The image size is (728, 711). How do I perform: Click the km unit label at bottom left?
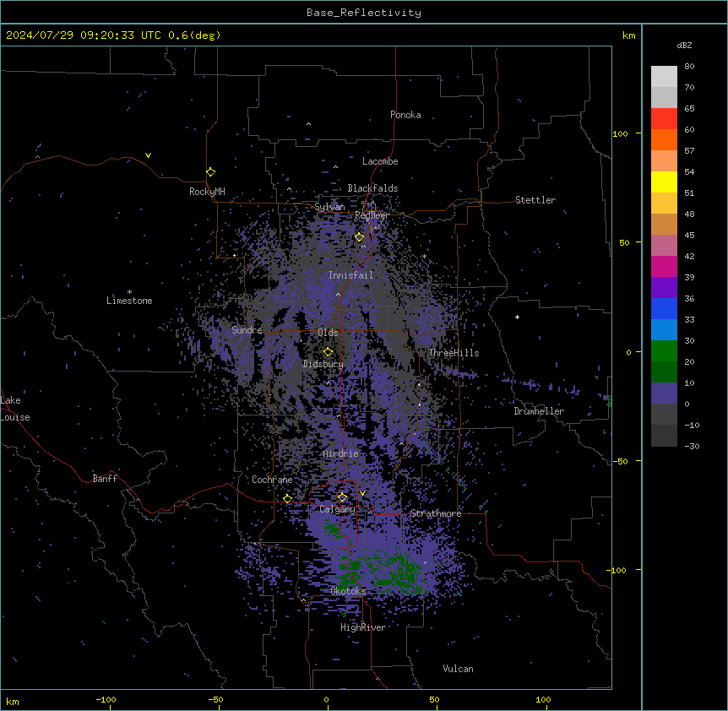pyautogui.click(x=13, y=701)
